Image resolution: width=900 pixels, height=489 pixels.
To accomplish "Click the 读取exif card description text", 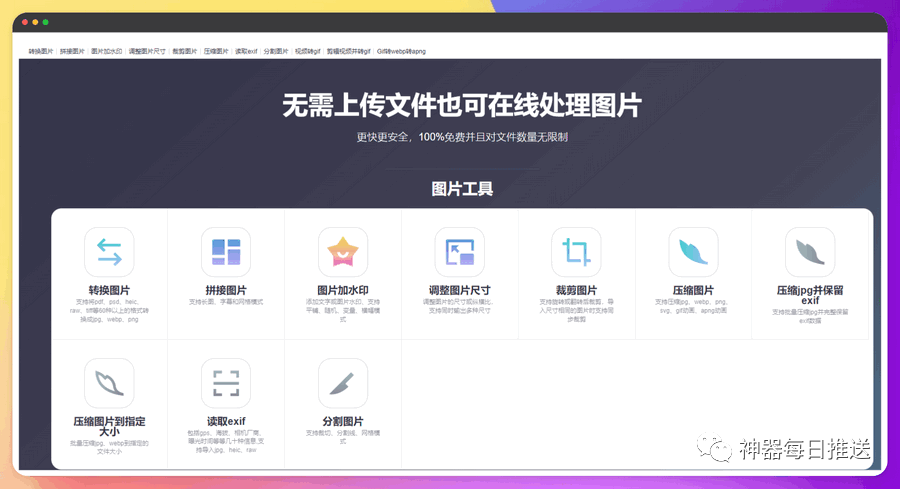I will coord(226,441).
